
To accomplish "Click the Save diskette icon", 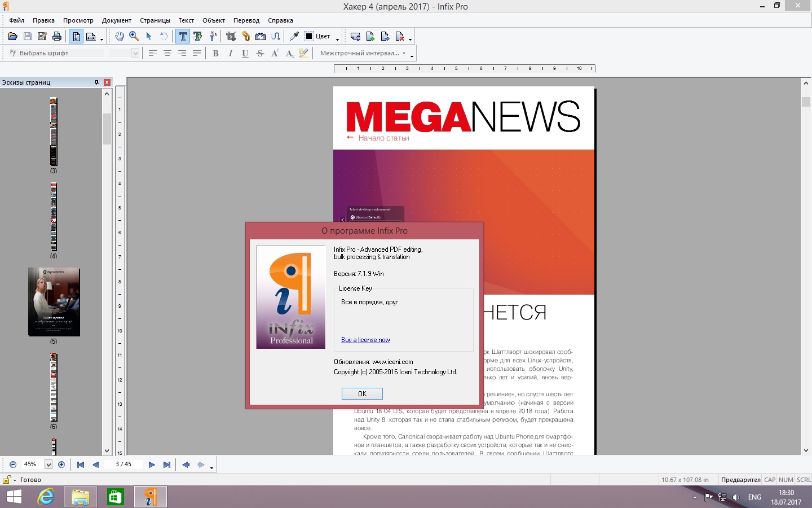I will coord(27,36).
